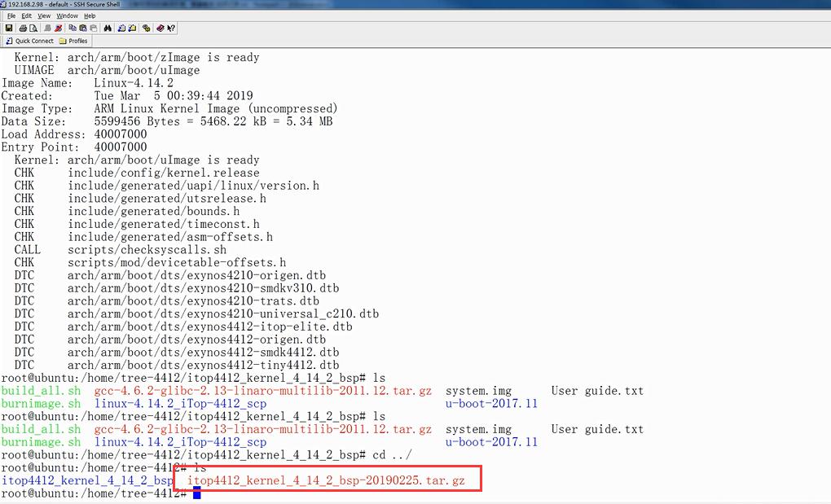Click 'exynos4412-tiny4412.dtb' line
Screen dimensions: 831x504
point(203,366)
